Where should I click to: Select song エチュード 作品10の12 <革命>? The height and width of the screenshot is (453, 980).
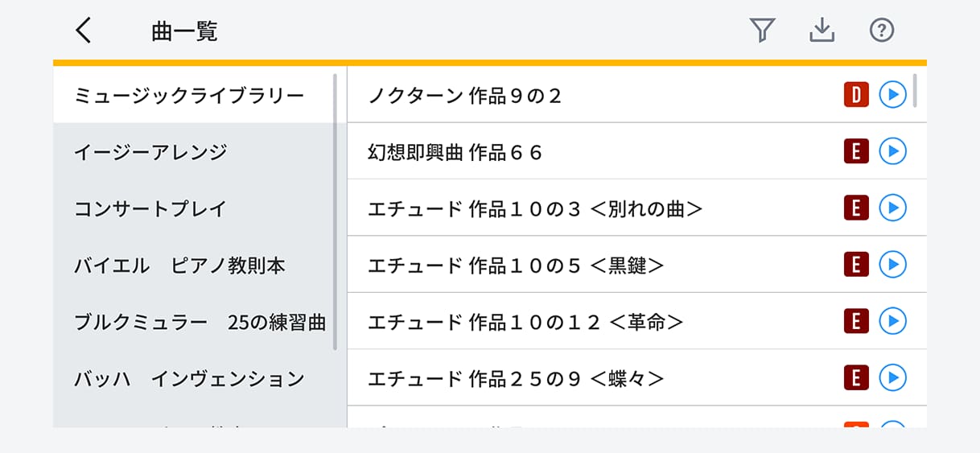525,322
